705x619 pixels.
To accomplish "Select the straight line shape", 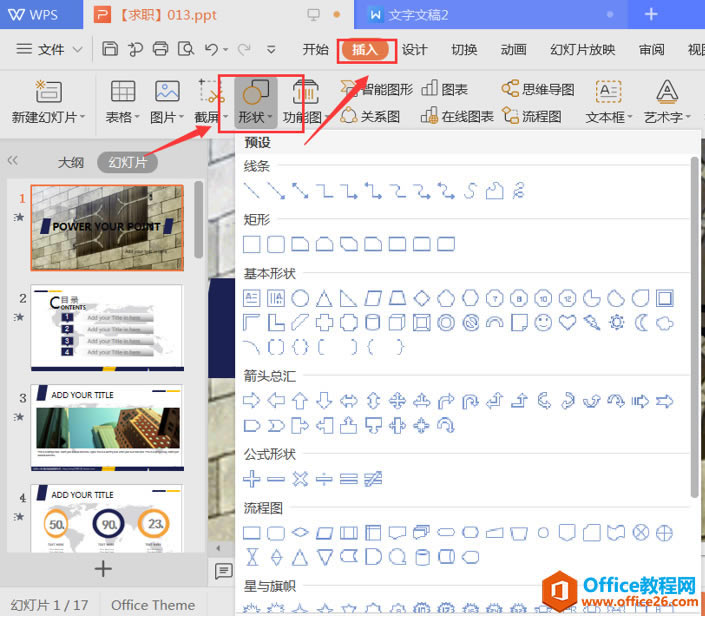I will 253,190.
